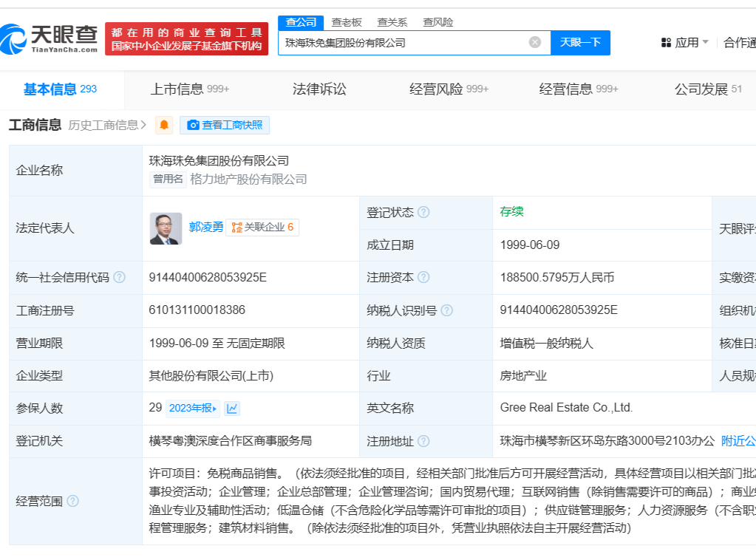Clear the search box text
This screenshot has width=756, height=560.
click(x=535, y=42)
